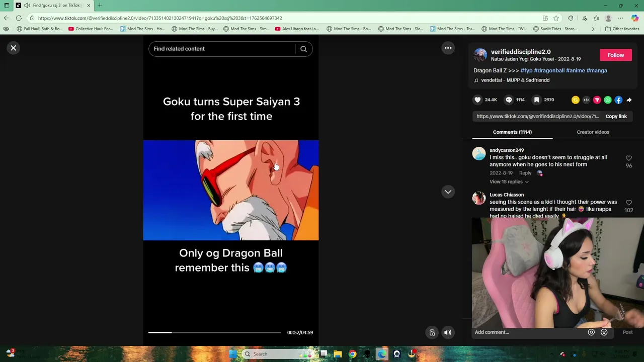The height and width of the screenshot is (362, 644).
Task: Open Lucas Chiasson's profile name
Action: [507, 195]
